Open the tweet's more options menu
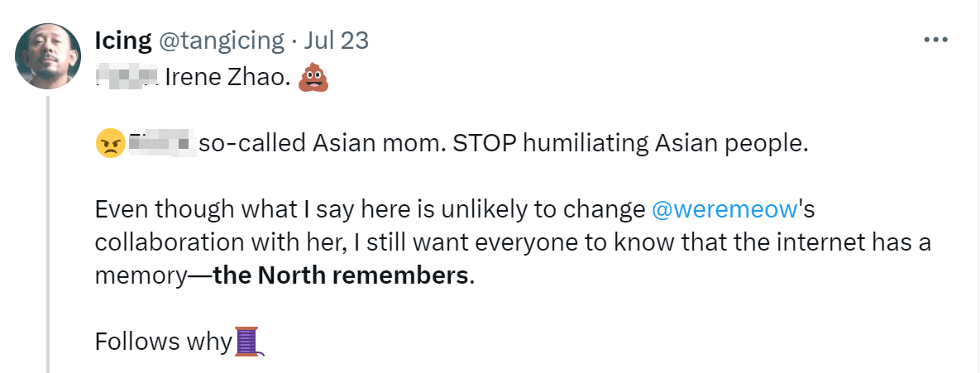Screen dimensions: 980x373 click(935, 40)
